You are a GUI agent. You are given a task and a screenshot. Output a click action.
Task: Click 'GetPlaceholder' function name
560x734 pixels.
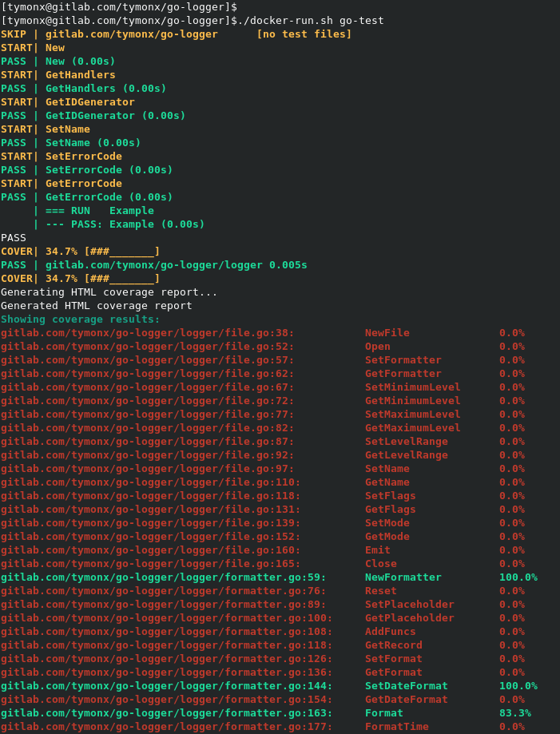[x=410, y=618]
